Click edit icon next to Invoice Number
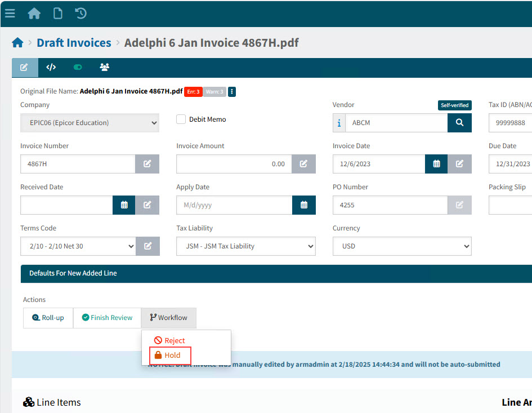This screenshot has height=413, width=532. point(147,164)
